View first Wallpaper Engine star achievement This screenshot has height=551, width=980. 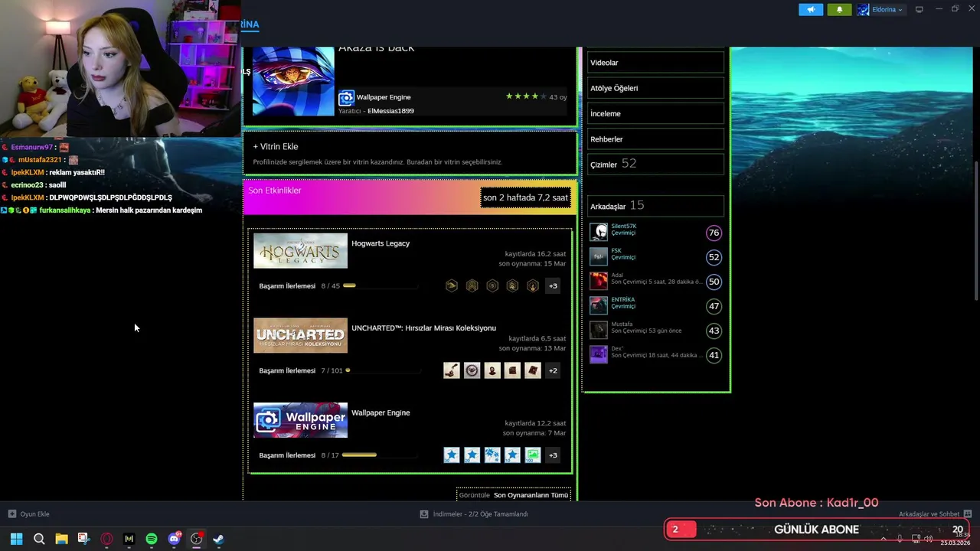[x=452, y=455]
